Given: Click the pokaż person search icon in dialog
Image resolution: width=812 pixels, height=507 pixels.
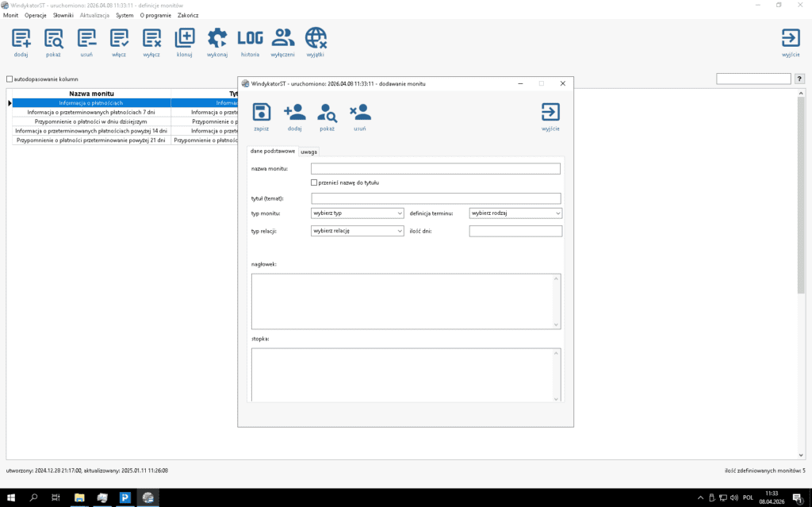Looking at the screenshot, I should point(327,113).
